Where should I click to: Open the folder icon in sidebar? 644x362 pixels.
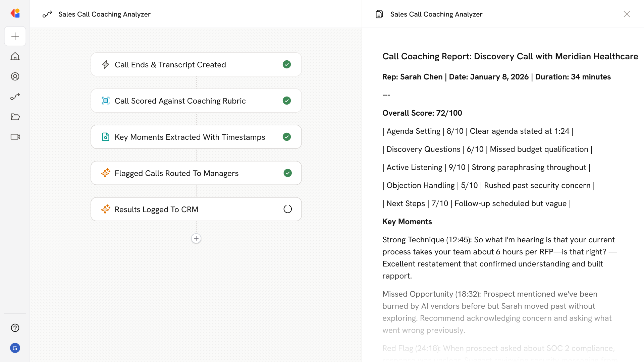click(x=15, y=117)
